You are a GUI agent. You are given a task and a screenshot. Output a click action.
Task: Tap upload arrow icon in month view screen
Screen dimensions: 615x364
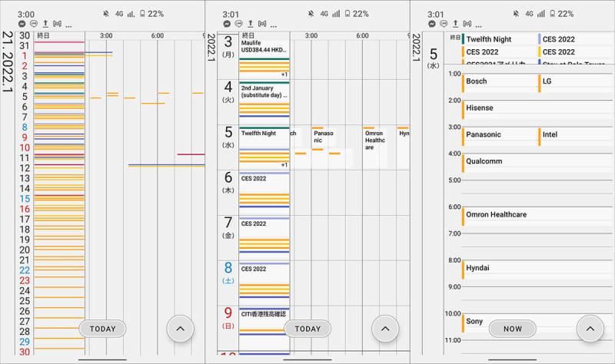tap(45, 24)
